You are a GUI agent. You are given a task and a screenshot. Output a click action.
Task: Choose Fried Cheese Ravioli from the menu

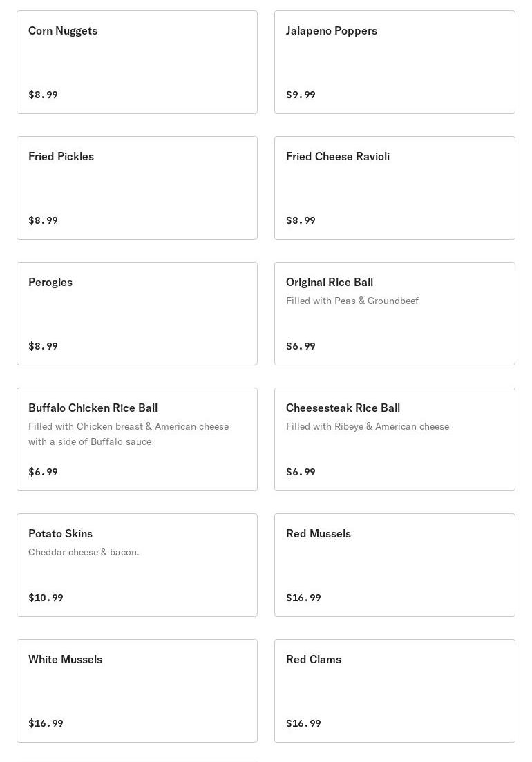point(395,188)
